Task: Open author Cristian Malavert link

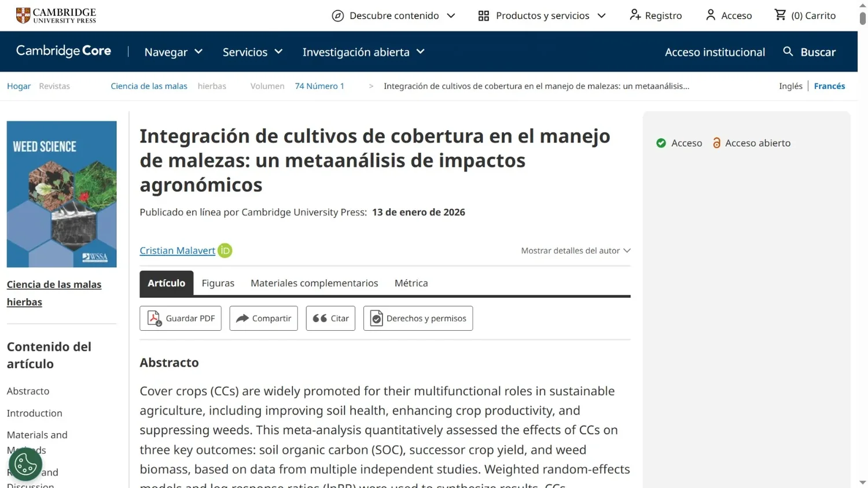Action: (177, 250)
